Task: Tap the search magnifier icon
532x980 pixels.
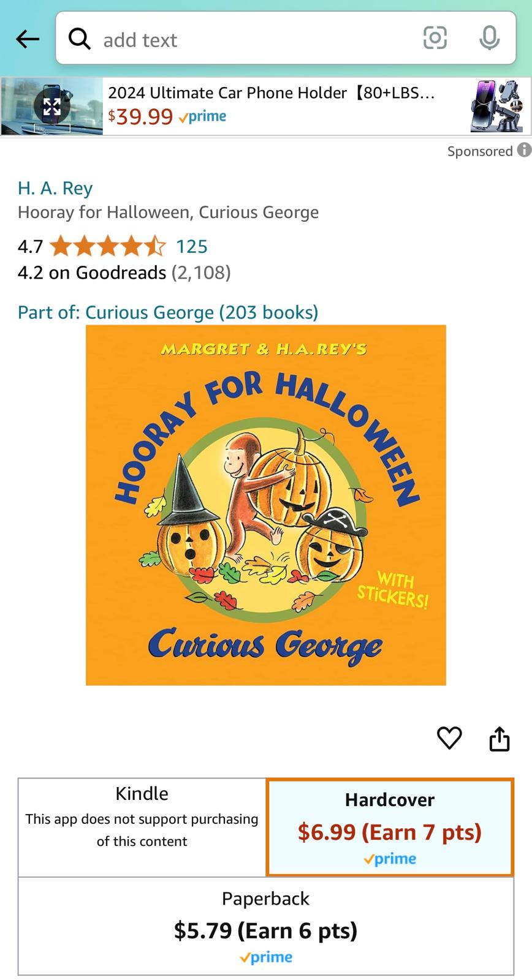Action: point(80,39)
